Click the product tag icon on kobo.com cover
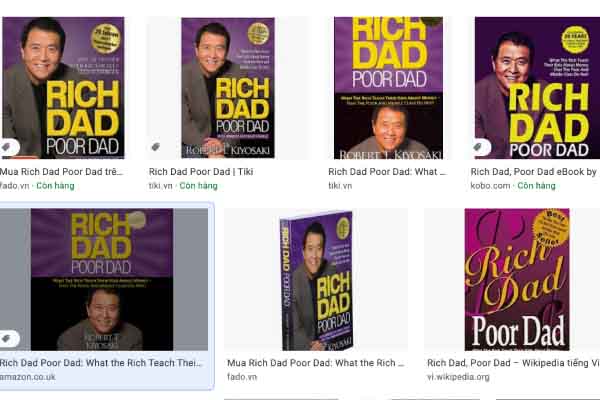Image resolution: width=600 pixels, height=400 pixels. click(479, 147)
